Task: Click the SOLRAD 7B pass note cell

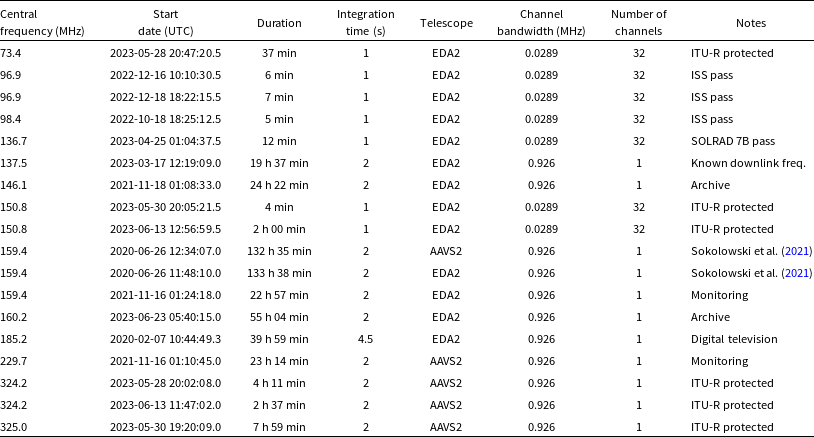Action: tap(733, 141)
